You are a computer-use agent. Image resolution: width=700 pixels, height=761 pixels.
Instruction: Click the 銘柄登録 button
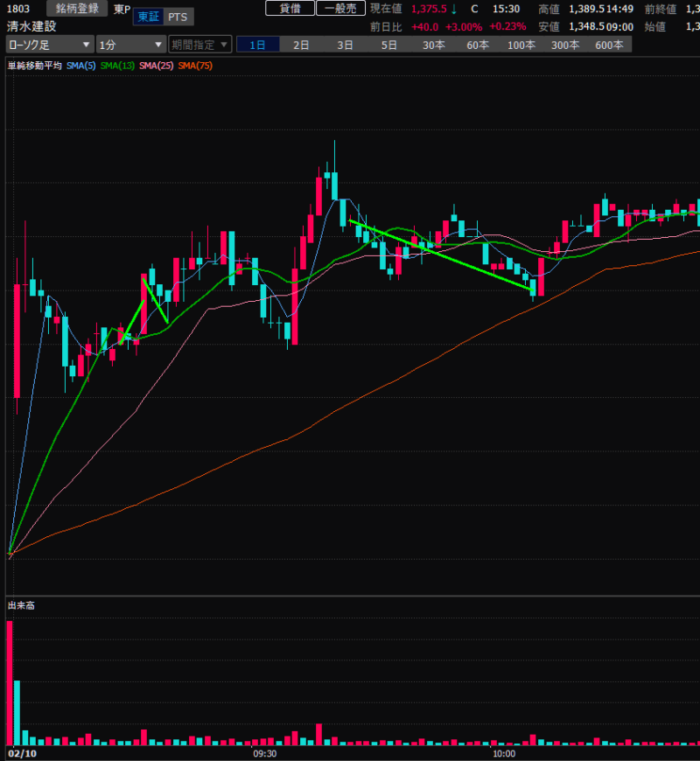point(77,9)
